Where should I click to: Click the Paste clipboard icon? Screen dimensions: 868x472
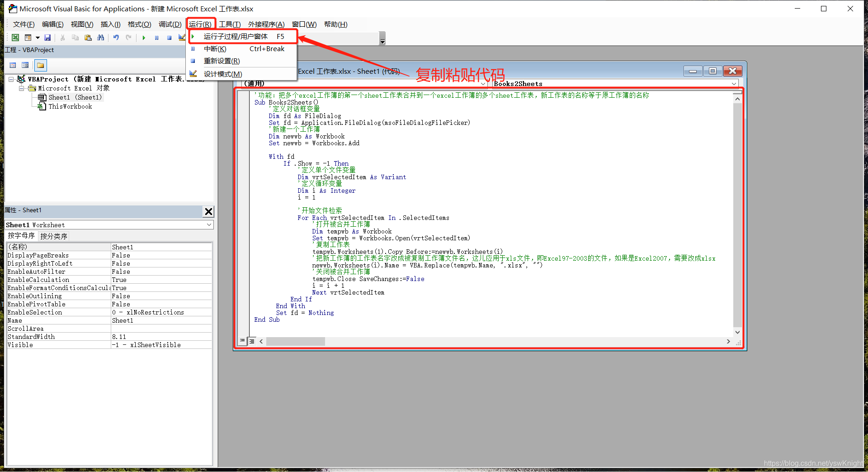coord(88,38)
